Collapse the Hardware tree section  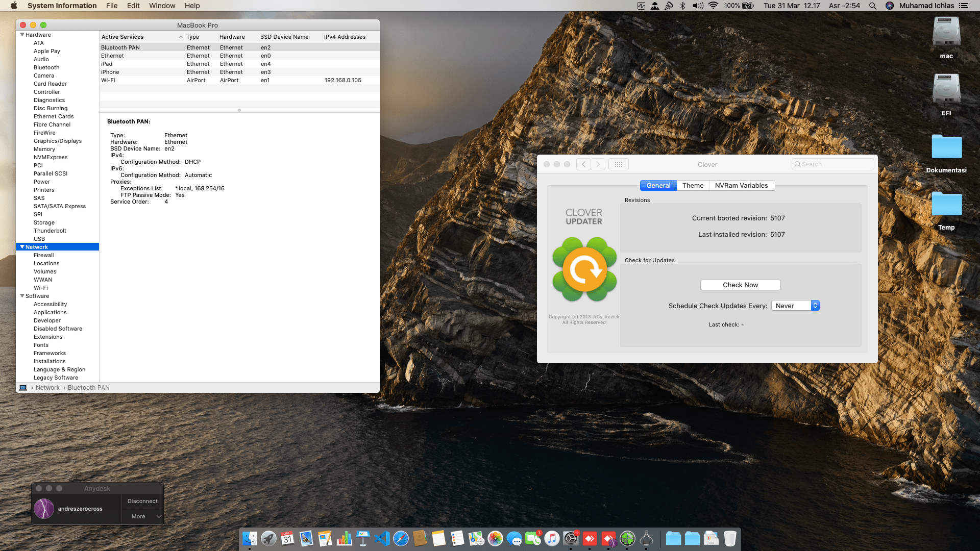22,35
